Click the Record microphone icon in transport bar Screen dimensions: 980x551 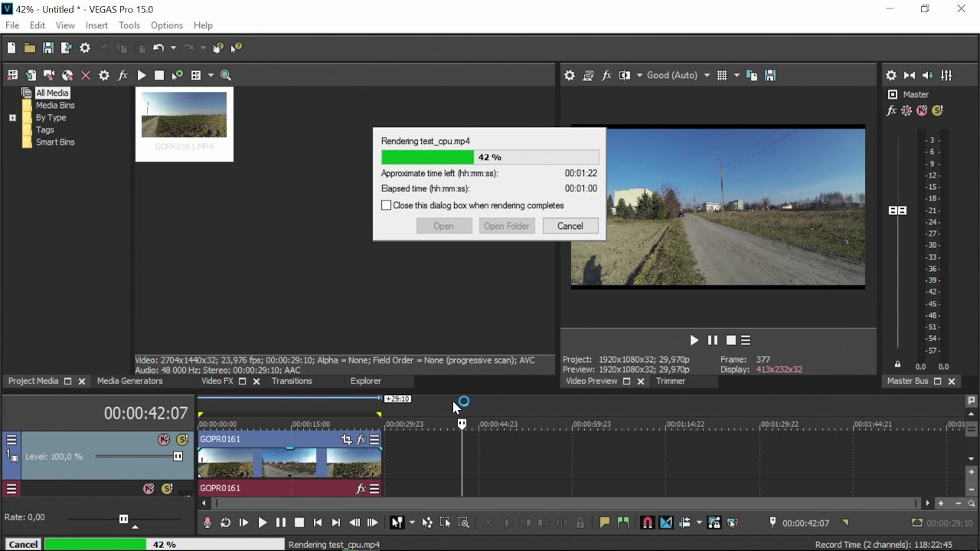(x=207, y=523)
